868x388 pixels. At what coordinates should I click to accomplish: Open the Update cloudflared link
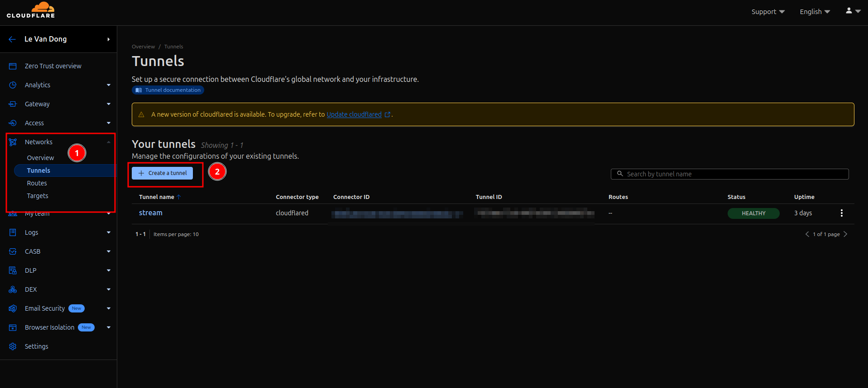[354, 114]
